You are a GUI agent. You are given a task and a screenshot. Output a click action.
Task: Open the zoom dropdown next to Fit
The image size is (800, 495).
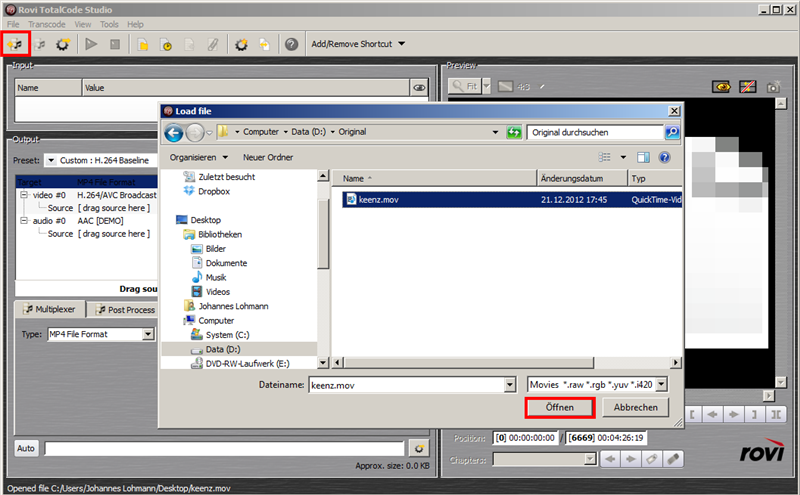tap(486, 86)
